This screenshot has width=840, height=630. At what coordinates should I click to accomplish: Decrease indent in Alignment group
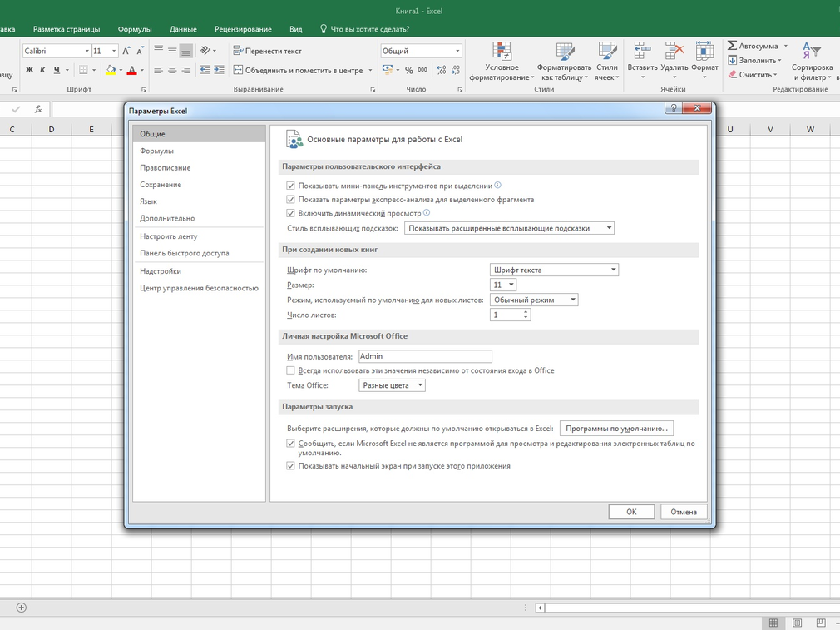click(205, 70)
